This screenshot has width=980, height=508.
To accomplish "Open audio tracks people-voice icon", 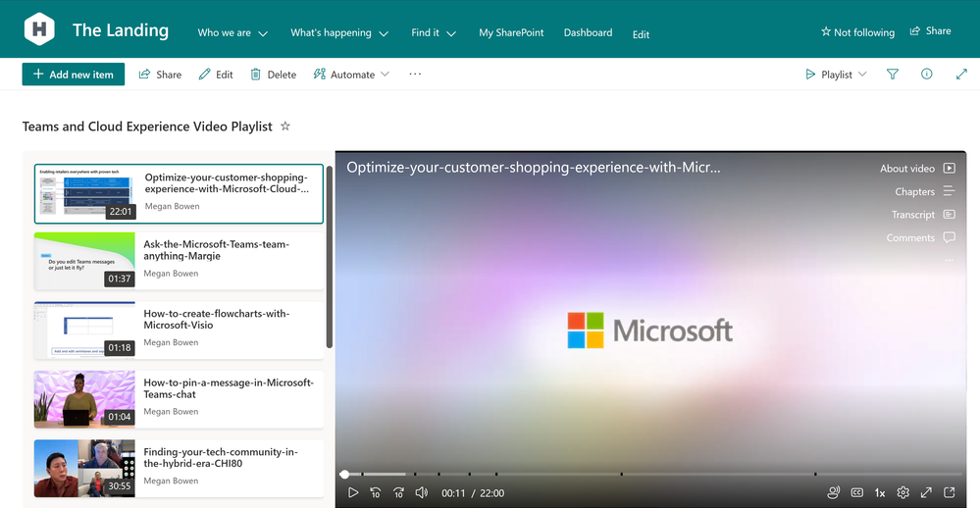I will pyautogui.click(x=833, y=493).
